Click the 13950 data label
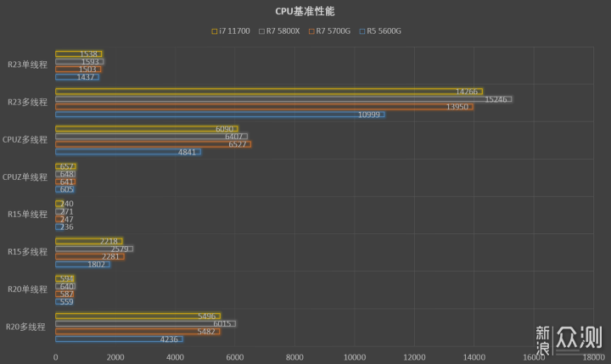The image size is (611, 364). pyautogui.click(x=457, y=107)
